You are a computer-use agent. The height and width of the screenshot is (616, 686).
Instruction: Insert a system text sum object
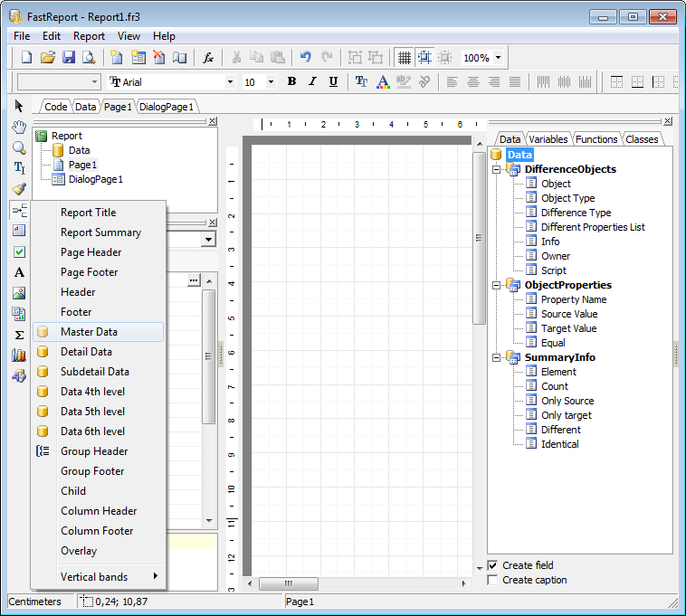19,335
